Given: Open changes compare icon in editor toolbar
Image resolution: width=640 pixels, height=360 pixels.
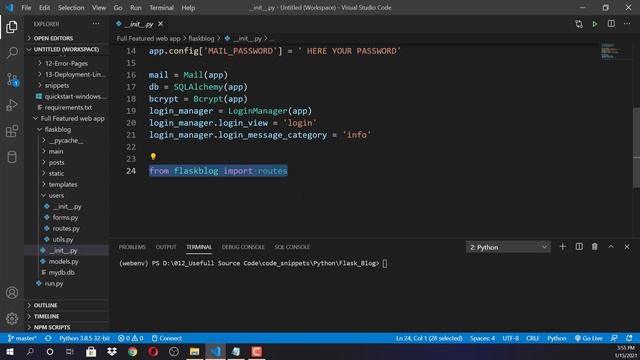Looking at the screenshot, I should pos(579,24).
